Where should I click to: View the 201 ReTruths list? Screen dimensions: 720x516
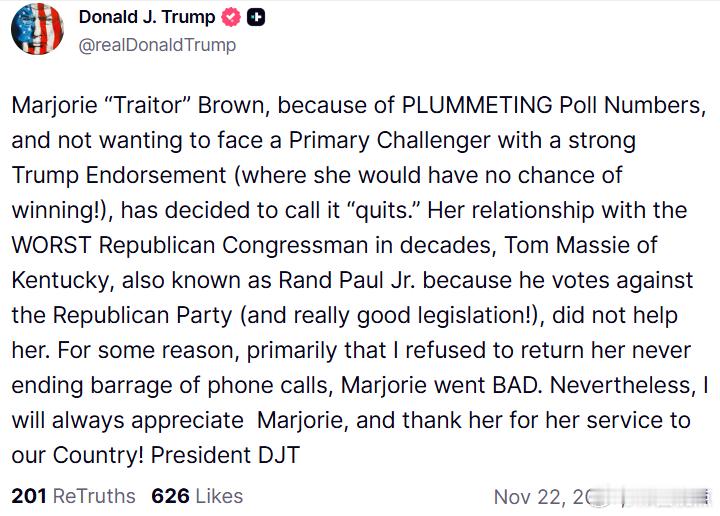tap(75, 496)
